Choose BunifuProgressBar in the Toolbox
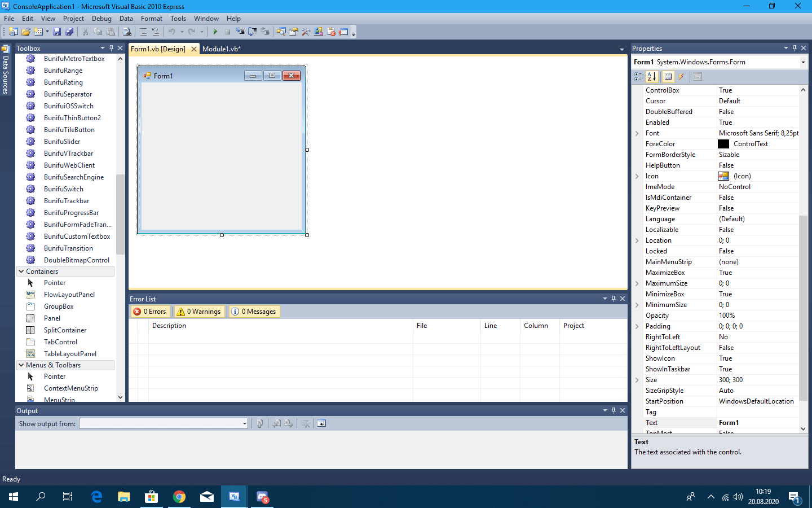This screenshot has height=508, width=812. [71, 213]
